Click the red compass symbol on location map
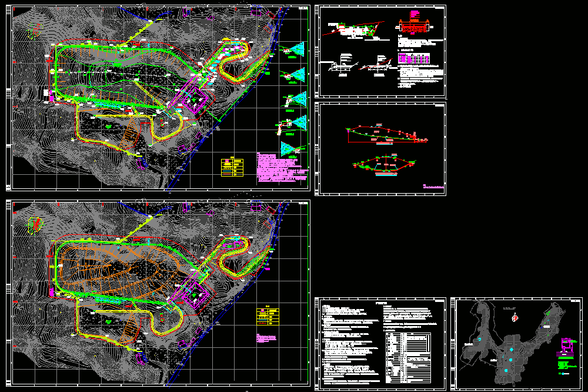 coord(515,318)
